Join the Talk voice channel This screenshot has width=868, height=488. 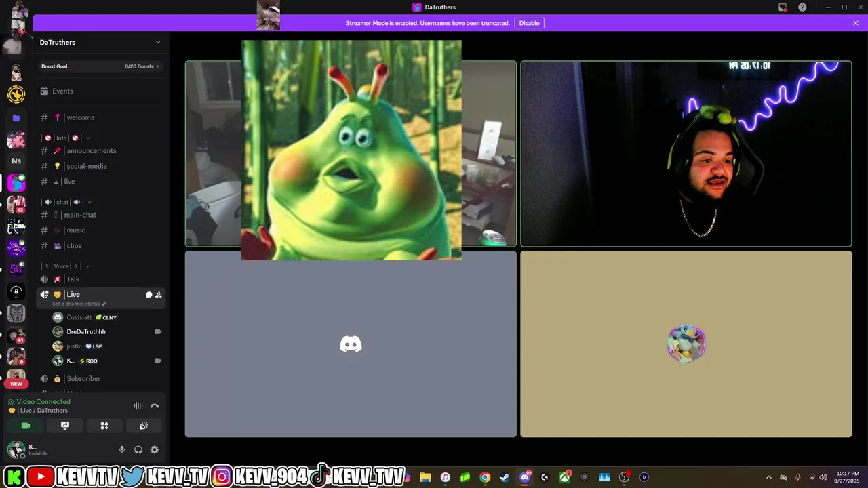(x=100, y=279)
